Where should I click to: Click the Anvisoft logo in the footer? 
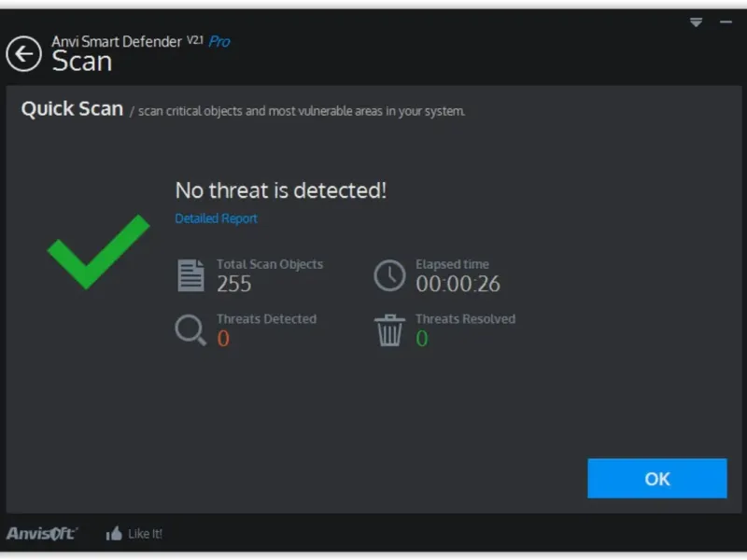pos(42,533)
